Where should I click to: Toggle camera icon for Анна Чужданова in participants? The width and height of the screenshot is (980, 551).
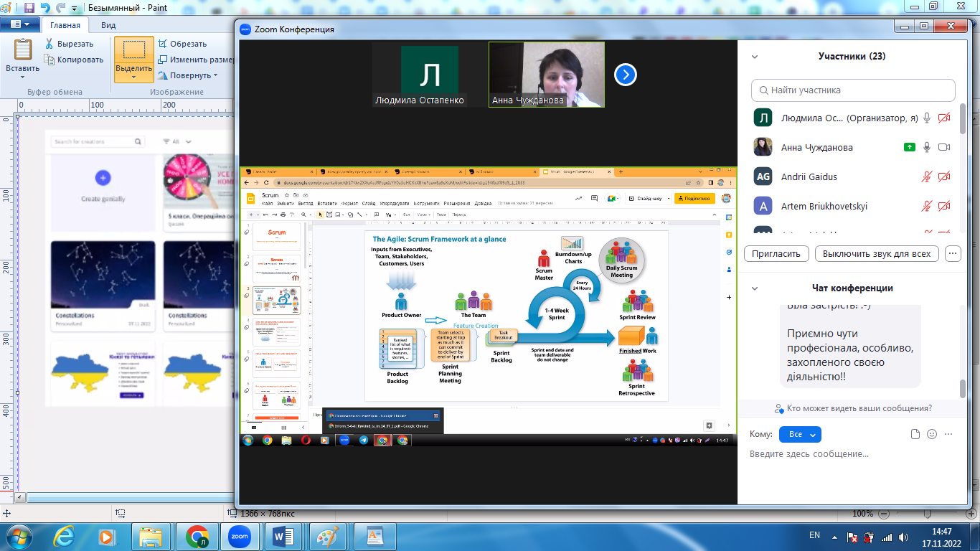pos(944,147)
